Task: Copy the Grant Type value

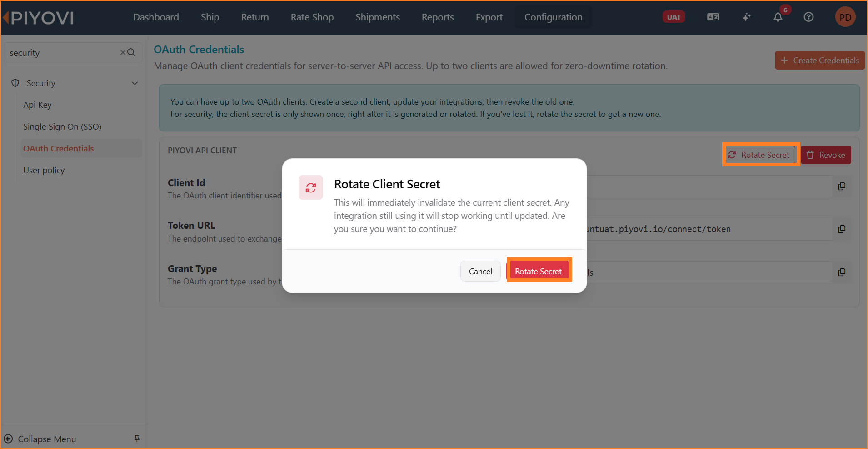Action: coord(842,272)
